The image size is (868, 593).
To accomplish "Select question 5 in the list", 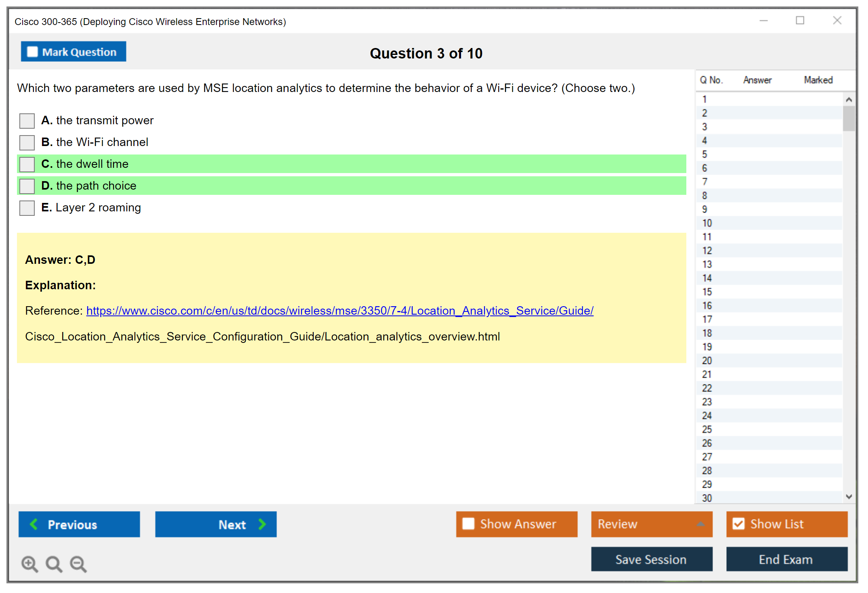I will pos(704,155).
